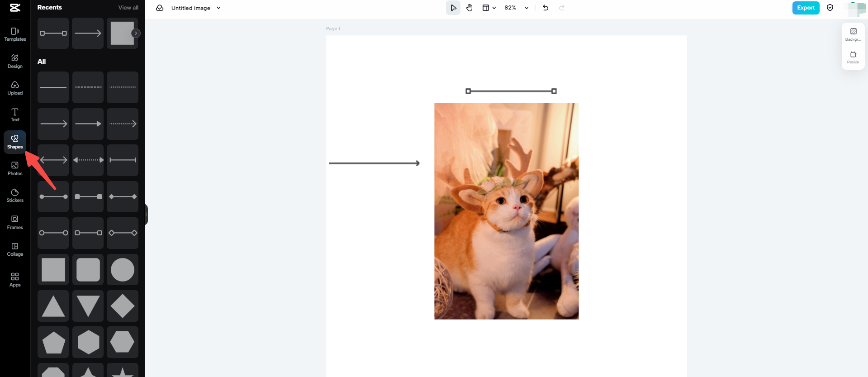Viewport: 868px width, 377px height.
Task: Add a circle shape
Action: click(123, 270)
